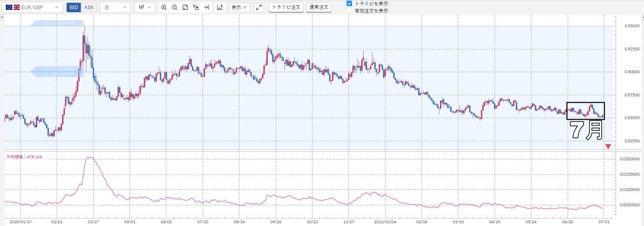Enable the 有効注文を表示 checkbox
The width and height of the screenshot is (644, 226).
click(x=349, y=11)
